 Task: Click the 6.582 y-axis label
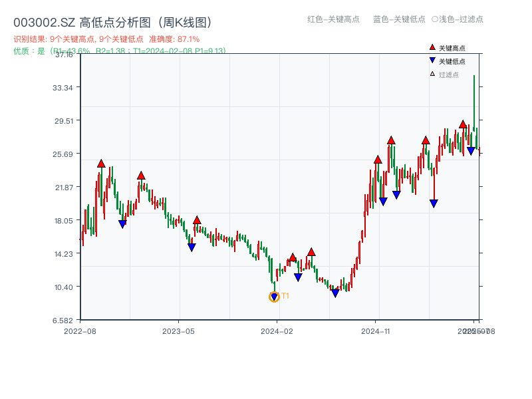coord(63,321)
